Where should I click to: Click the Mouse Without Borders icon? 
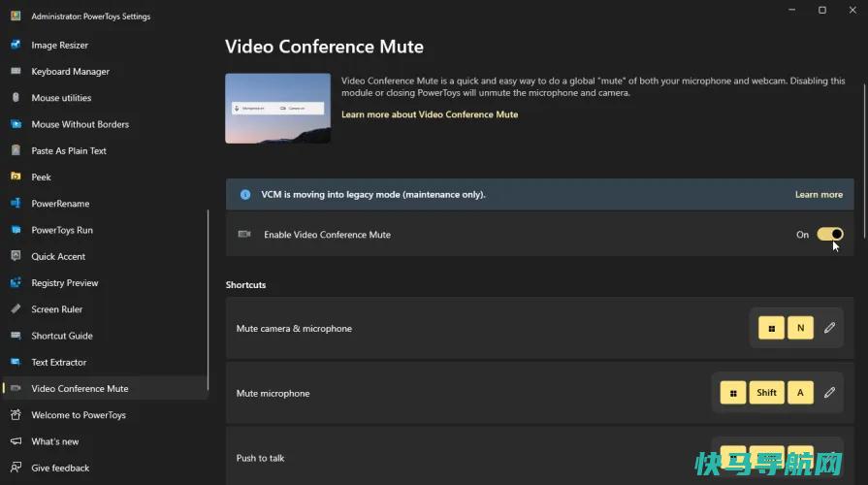click(x=16, y=124)
